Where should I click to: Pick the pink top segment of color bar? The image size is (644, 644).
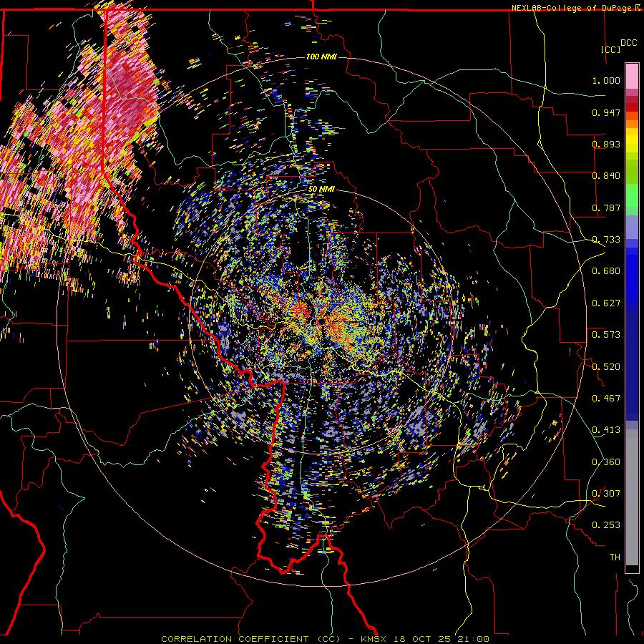(x=632, y=77)
